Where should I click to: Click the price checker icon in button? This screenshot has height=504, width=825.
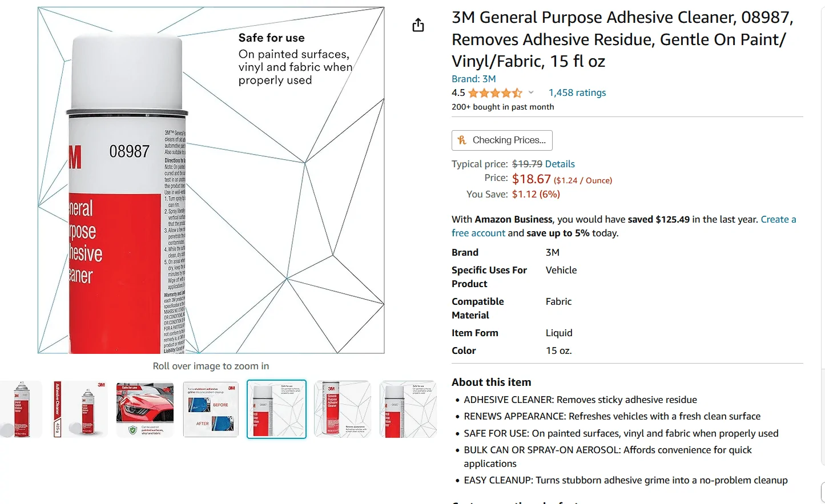click(462, 140)
